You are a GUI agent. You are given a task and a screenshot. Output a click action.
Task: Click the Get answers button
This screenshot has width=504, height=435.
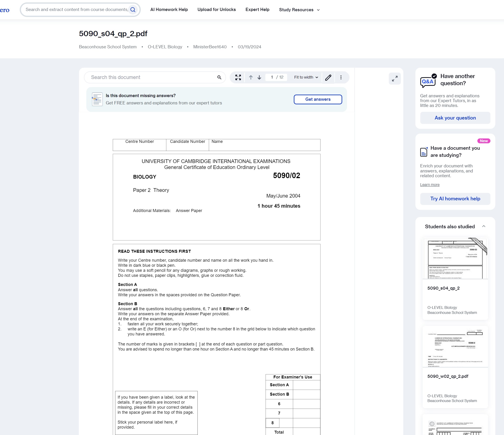(318, 99)
